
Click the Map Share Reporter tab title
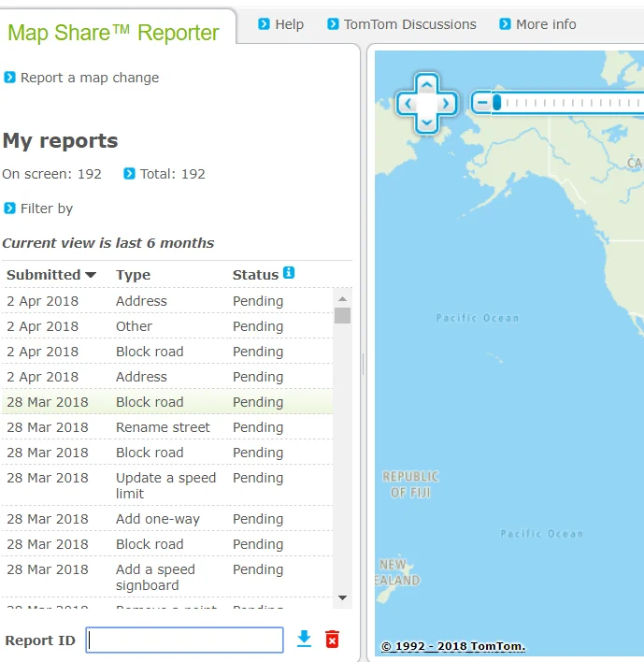(x=113, y=33)
